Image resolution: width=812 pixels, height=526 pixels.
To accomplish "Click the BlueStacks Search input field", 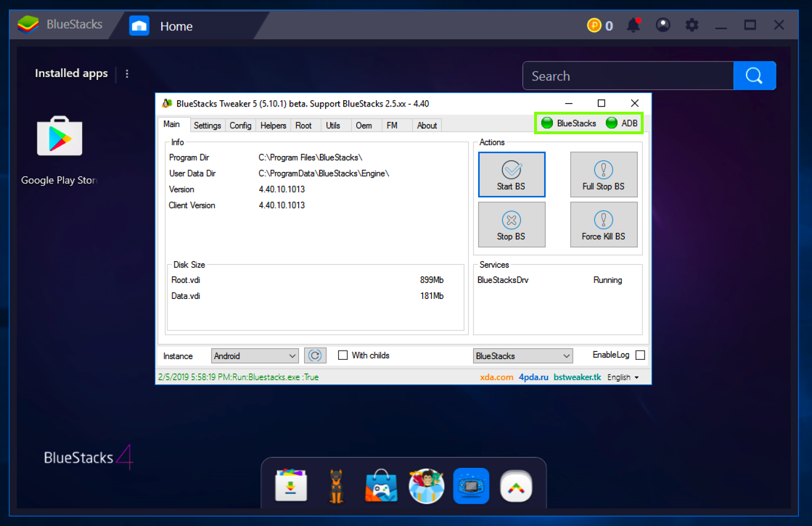I will click(628, 76).
